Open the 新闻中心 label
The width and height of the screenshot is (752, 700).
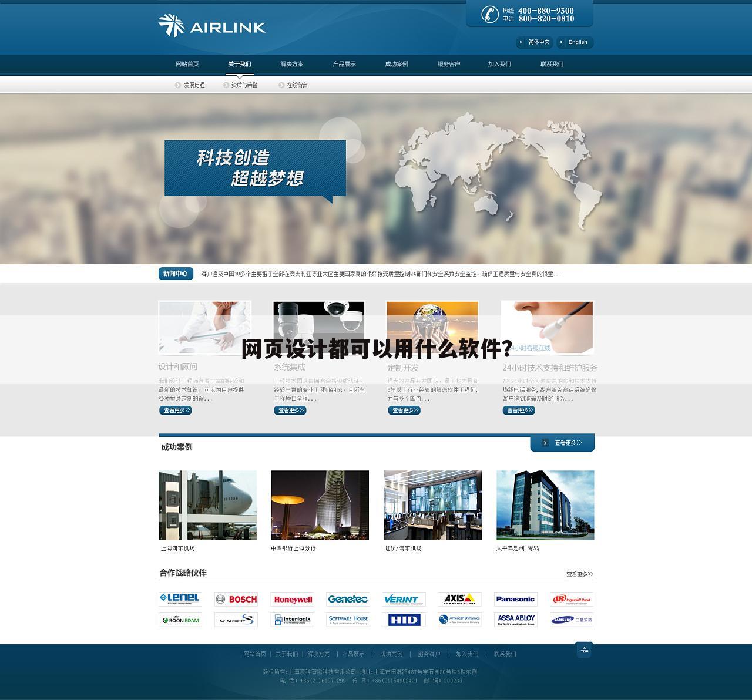(176, 274)
